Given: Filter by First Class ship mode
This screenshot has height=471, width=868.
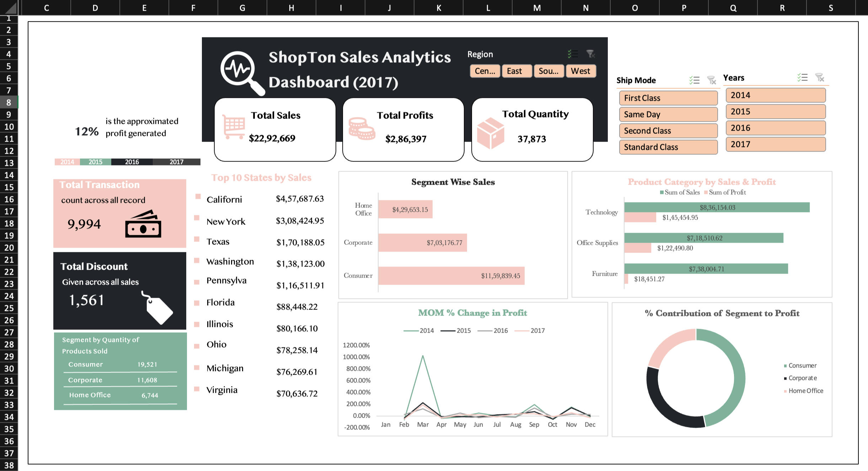Looking at the screenshot, I should pyautogui.click(x=668, y=98).
